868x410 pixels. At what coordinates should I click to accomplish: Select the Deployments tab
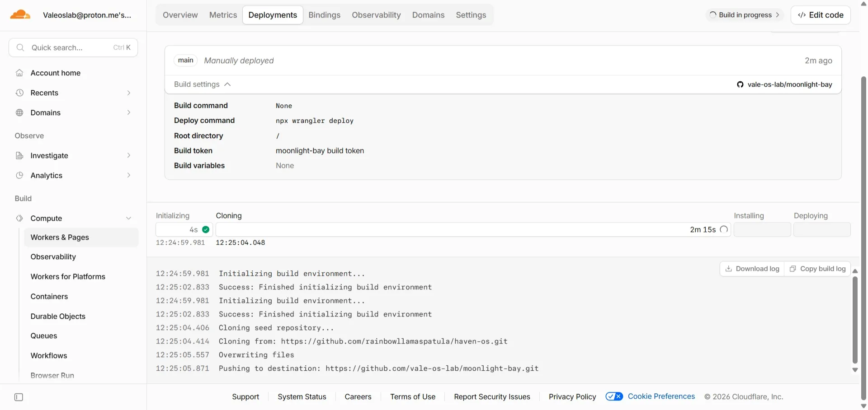(273, 15)
